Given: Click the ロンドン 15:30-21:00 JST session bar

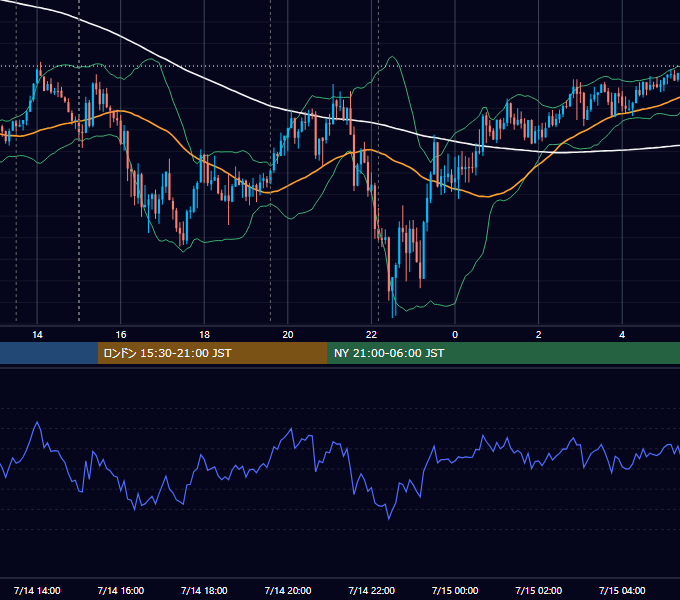Looking at the screenshot, I should click(212, 353).
